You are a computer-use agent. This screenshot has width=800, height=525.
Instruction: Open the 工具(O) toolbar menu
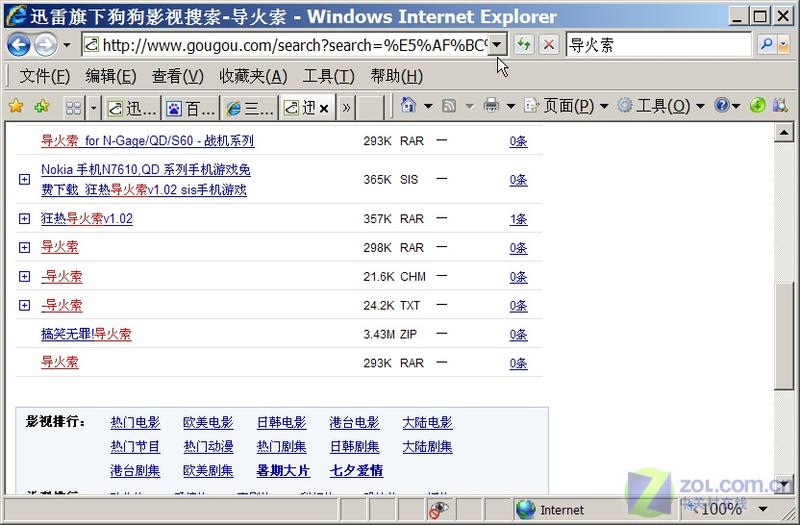point(661,106)
